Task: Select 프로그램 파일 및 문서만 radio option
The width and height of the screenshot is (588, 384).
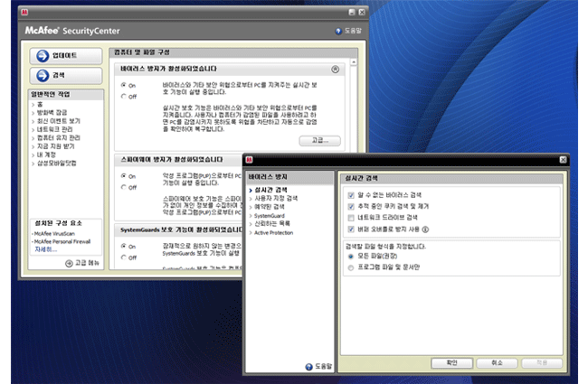Action: point(351,267)
